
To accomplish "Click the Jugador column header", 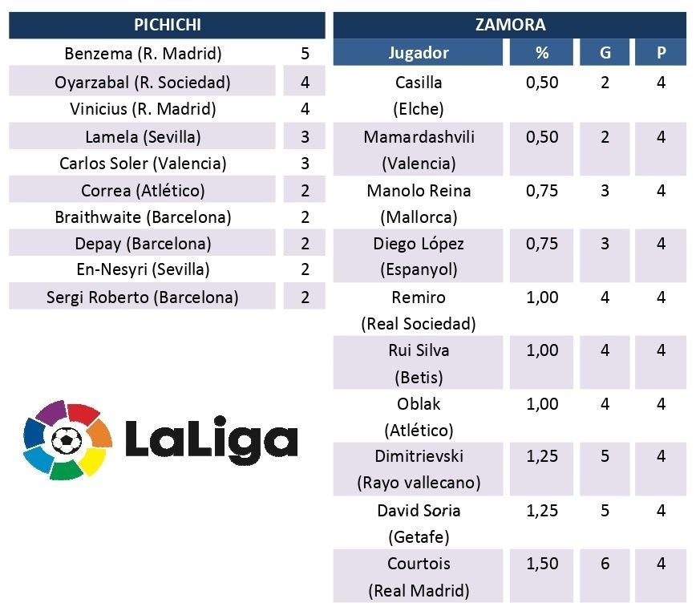I will tap(419, 53).
